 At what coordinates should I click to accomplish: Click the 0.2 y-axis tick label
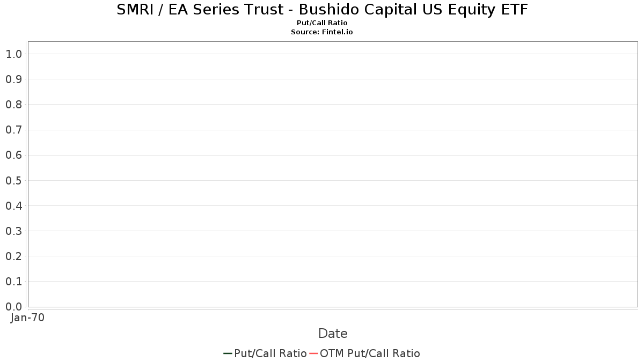14,256
